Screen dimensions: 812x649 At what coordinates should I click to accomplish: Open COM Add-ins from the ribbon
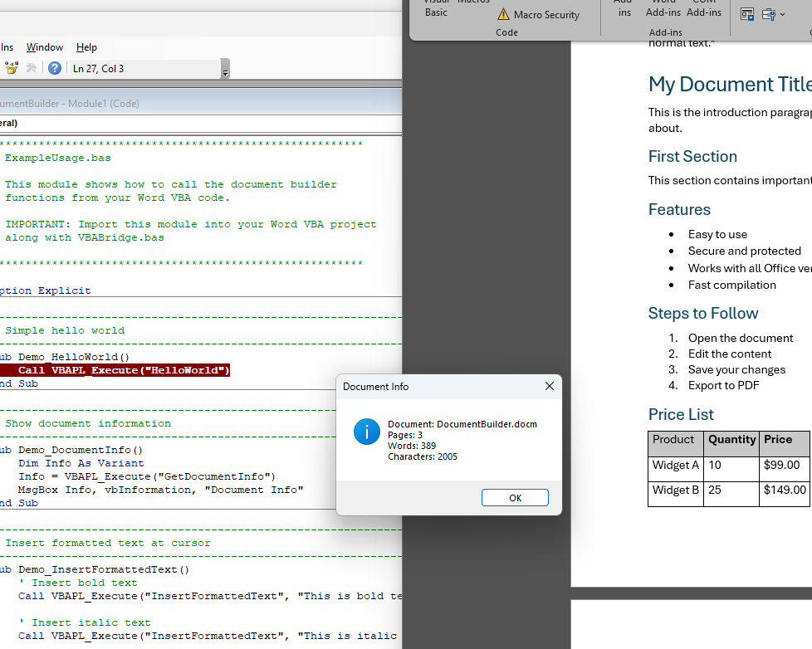point(703,10)
